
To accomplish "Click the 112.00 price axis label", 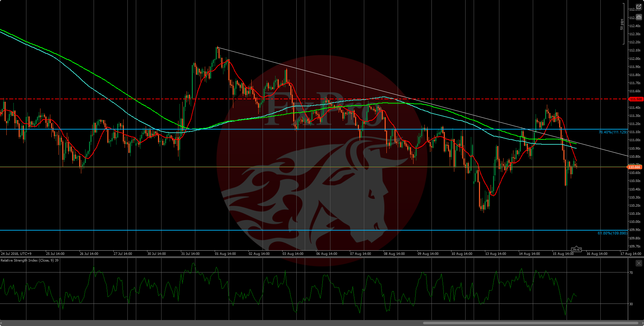I will (x=635, y=59).
